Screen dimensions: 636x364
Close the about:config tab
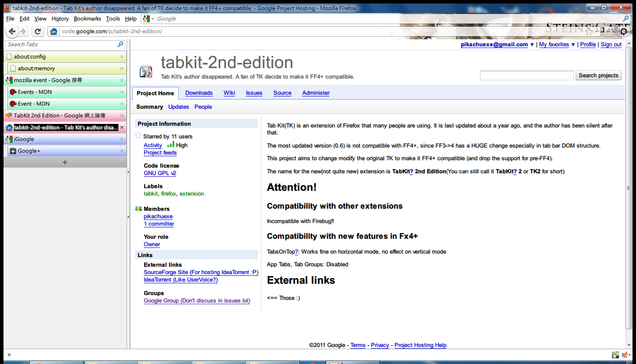point(122,57)
